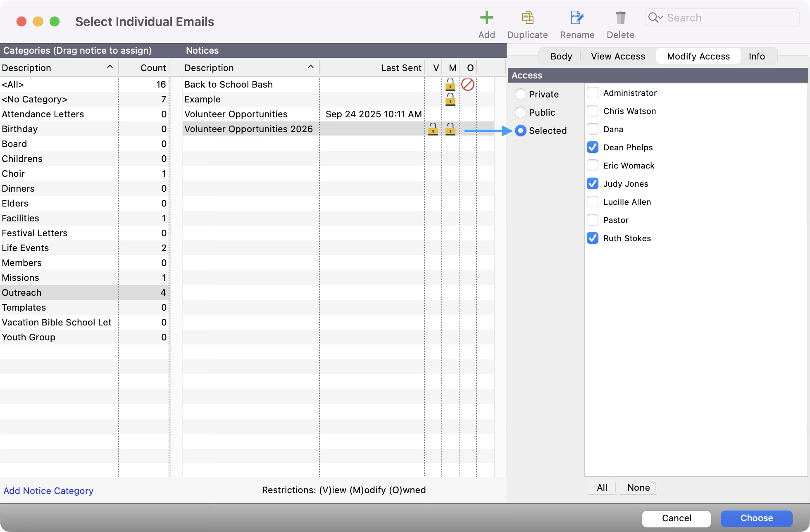Viewport: 810px width, 532px height.
Task: Select the Selected access option
Action: [x=521, y=131]
